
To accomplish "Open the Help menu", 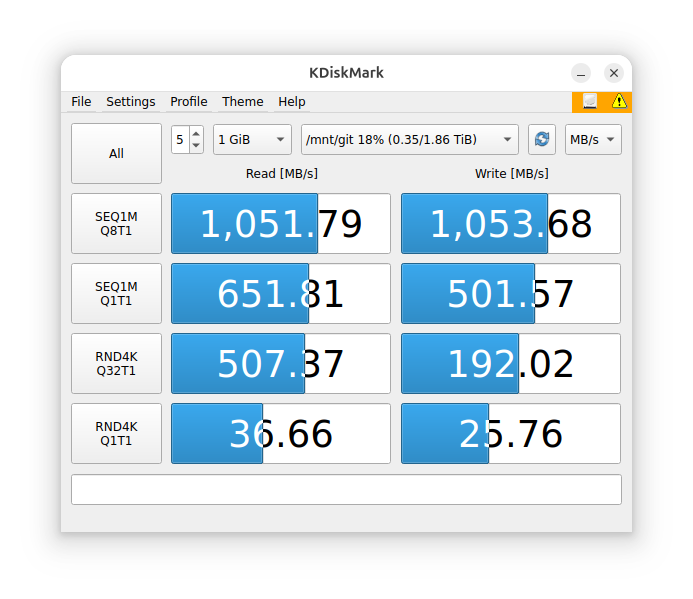I will [x=292, y=102].
